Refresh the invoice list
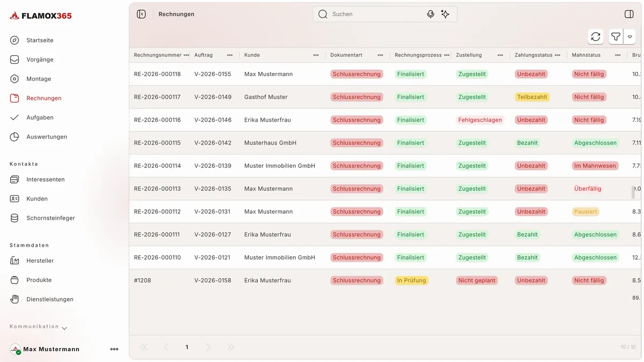The height and width of the screenshot is (362, 644). coord(596,36)
